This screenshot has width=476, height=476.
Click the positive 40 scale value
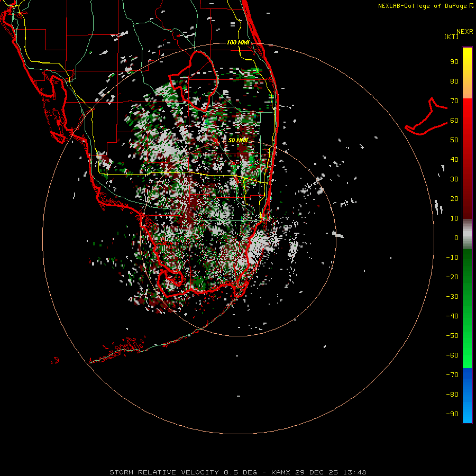click(x=454, y=160)
